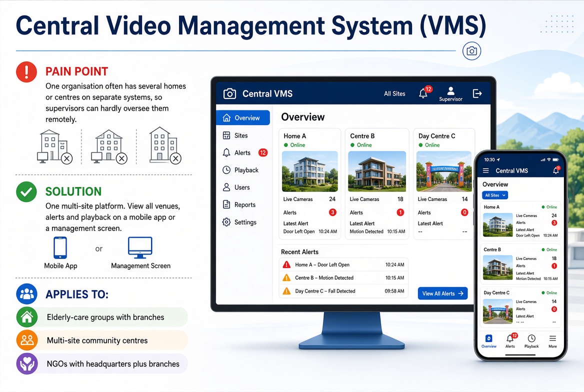Tap the notification bell in the mobile app

click(556, 170)
